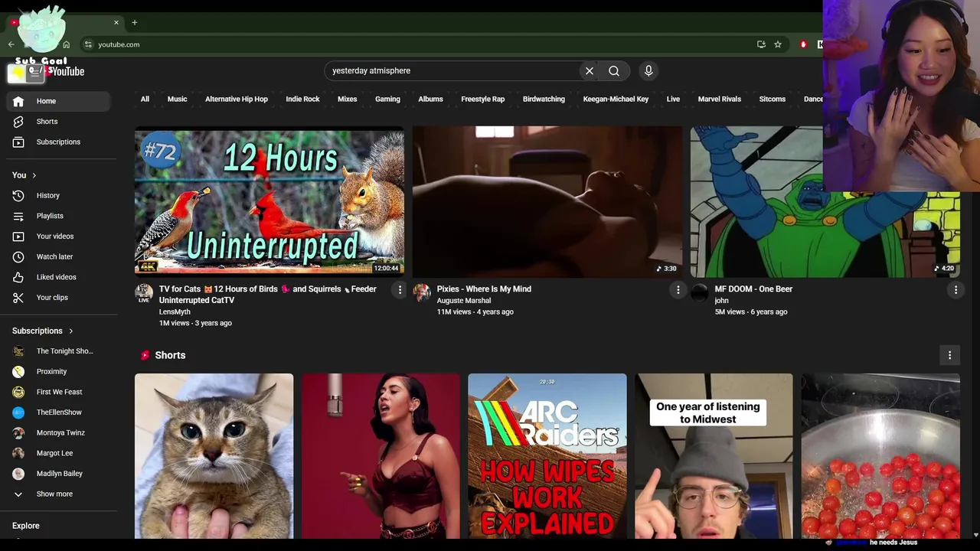Open The Tonight Show subscription

[x=59, y=351]
